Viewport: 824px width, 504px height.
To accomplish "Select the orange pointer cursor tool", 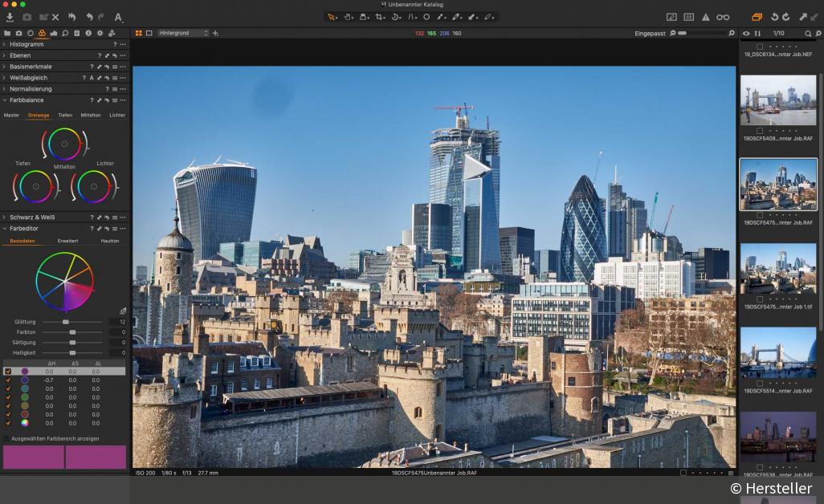I will (332, 18).
